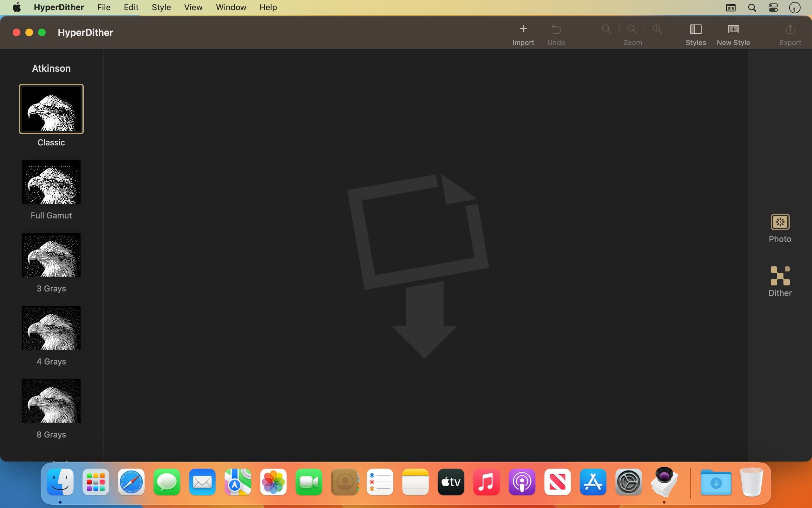The width and height of the screenshot is (812, 508).
Task: Open the Help menu
Action: 268,7
